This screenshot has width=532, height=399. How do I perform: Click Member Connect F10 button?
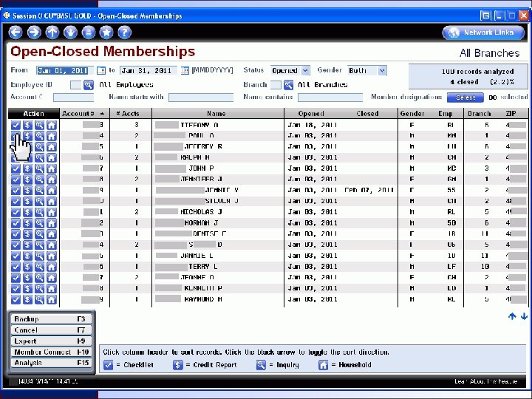click(50, 352)
